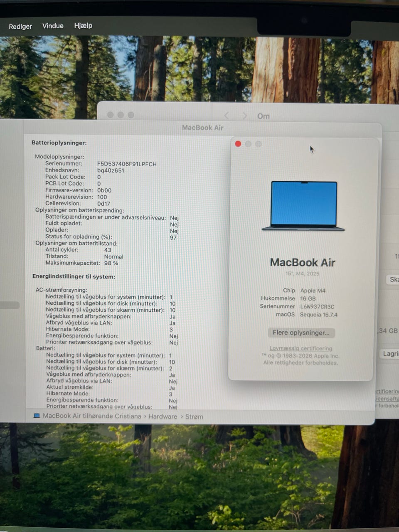Click the forward chevron in Om window
The image size is (399, 532).
click(245, 116)
